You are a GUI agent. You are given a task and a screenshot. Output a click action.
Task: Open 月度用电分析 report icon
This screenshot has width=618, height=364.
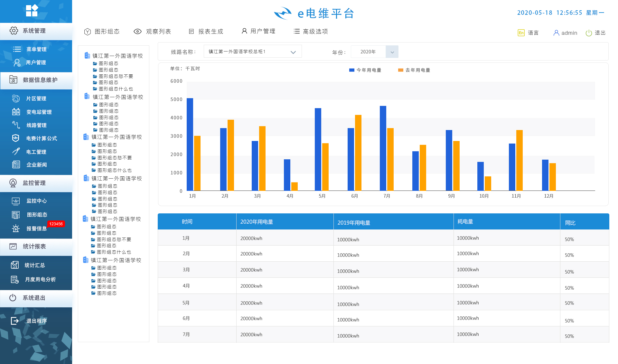(15, 279)
